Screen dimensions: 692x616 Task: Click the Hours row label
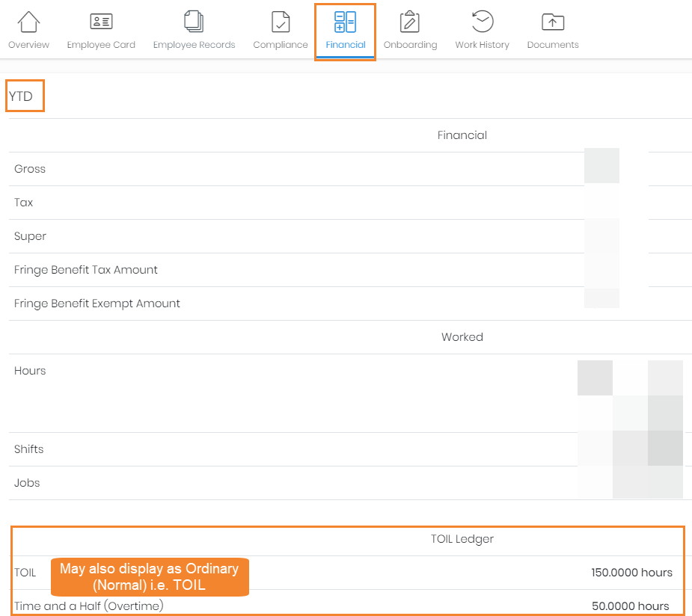[x=30, y=371]
